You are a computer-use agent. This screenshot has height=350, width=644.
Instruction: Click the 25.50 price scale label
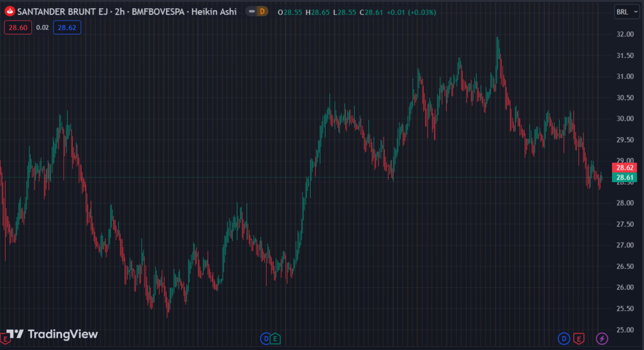pos(625,309)
